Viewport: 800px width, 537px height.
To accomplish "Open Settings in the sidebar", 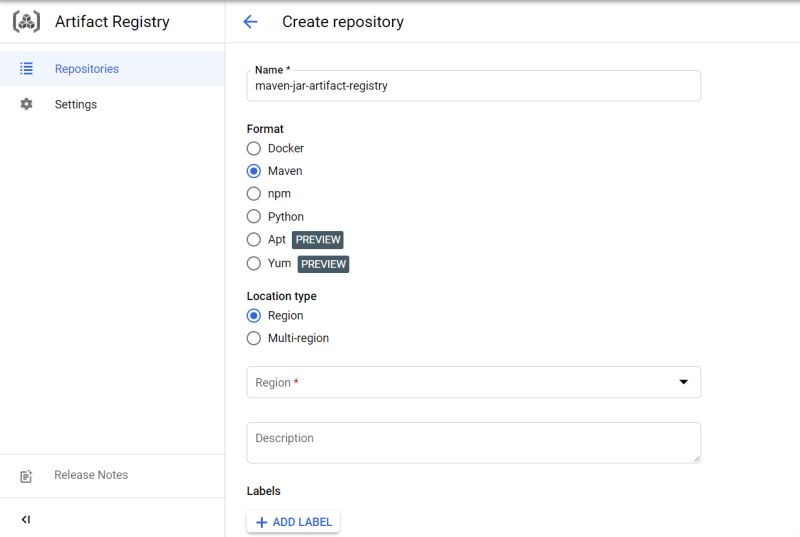I will (x=112, y=104).
